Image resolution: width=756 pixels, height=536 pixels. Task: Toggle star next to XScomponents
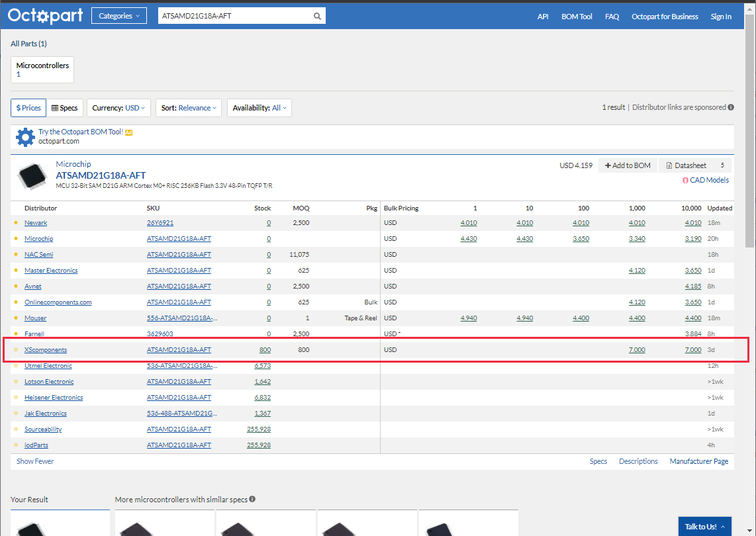click(16, 350)
